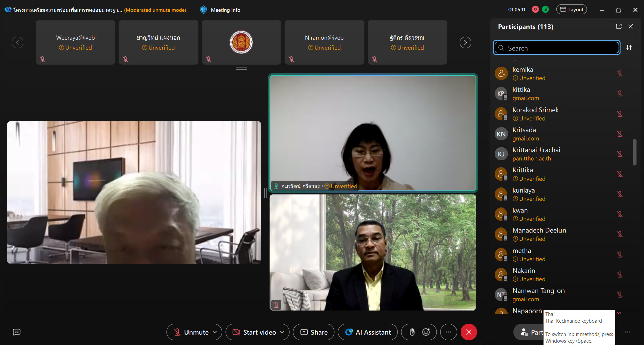This screenshot has height=345, width=644.
Task: Click Manadech Deelun's avatar icon
Action: click(501, 234)
